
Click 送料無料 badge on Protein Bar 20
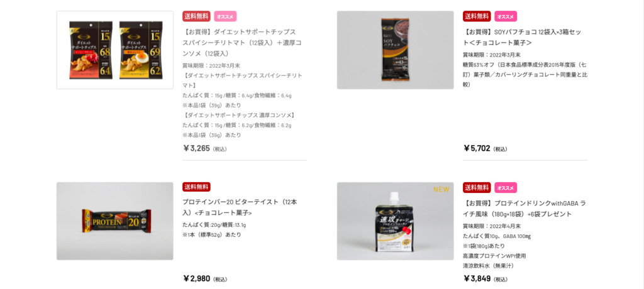tap(196, 187)
